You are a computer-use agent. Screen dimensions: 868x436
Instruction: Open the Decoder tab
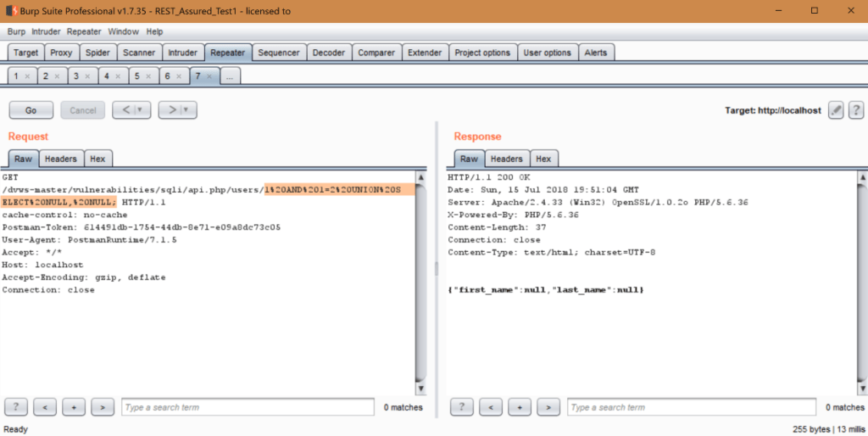[328, 53]
